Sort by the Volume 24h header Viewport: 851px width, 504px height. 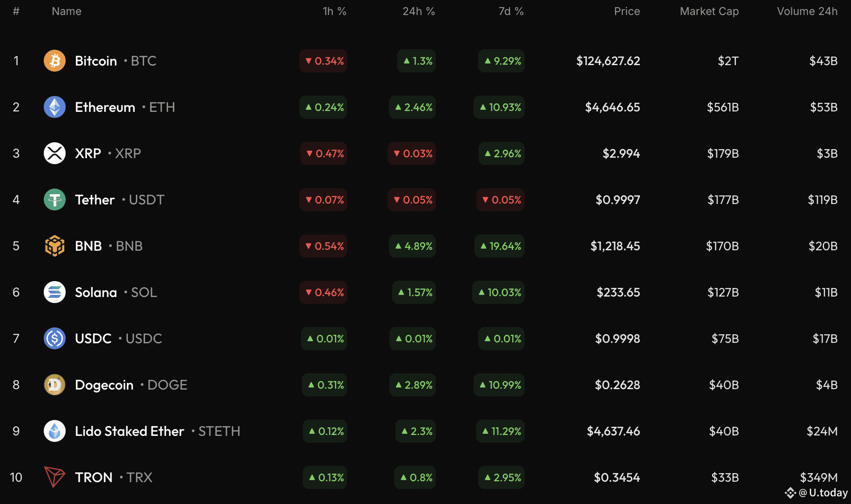pyautogui.click(x=807, y=12)
